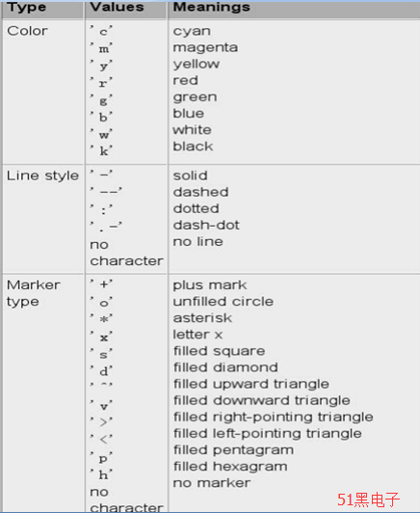
Task: Select the '<' left-pointing triangle value
Action: point(101,439)
